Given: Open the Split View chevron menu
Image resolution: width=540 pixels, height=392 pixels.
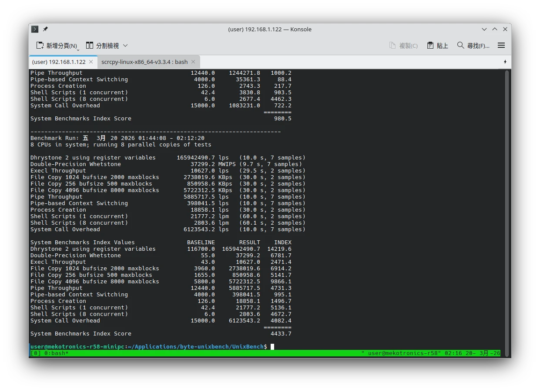Looking at the screenshot, I should coord(125,45).
